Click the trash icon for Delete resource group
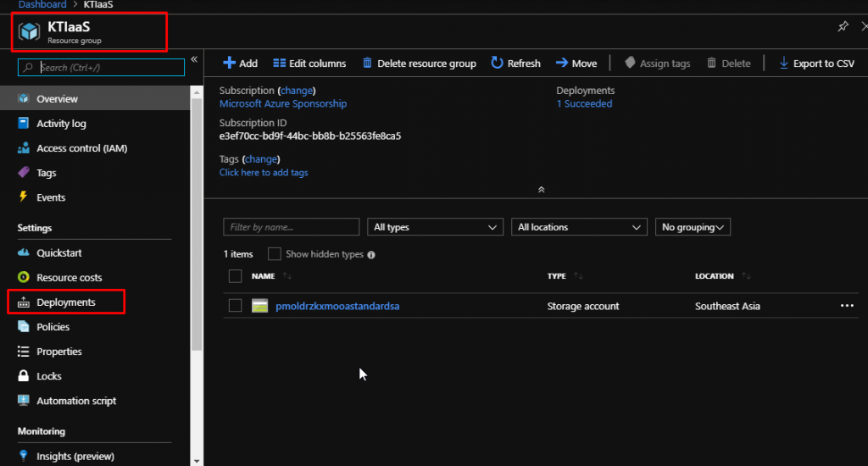Screen dimensions: 868x466 (367, 63)
